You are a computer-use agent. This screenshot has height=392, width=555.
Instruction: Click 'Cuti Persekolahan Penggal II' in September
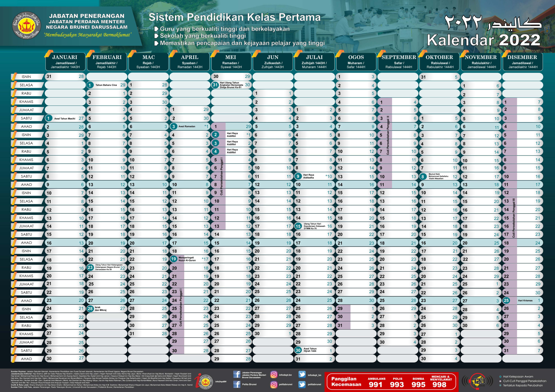(388, 136)
